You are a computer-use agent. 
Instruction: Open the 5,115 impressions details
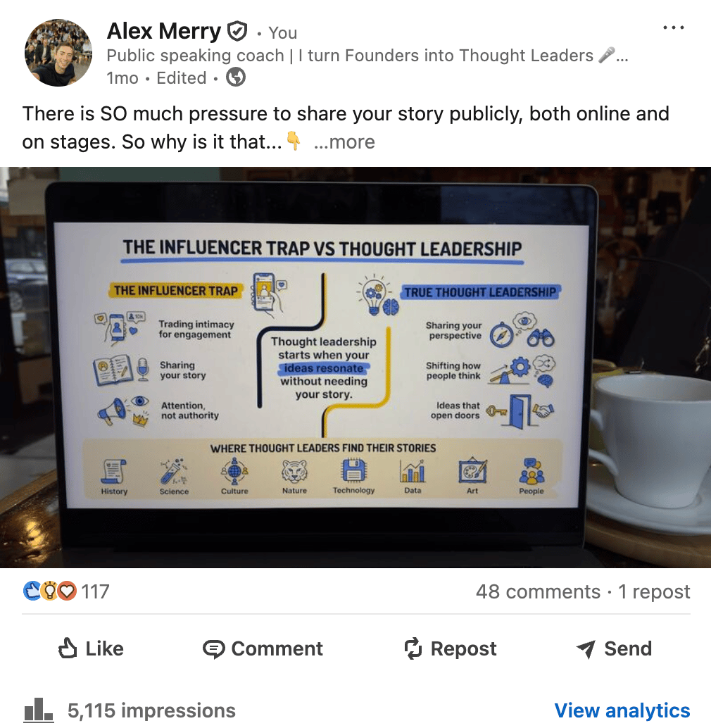(152, 711)
